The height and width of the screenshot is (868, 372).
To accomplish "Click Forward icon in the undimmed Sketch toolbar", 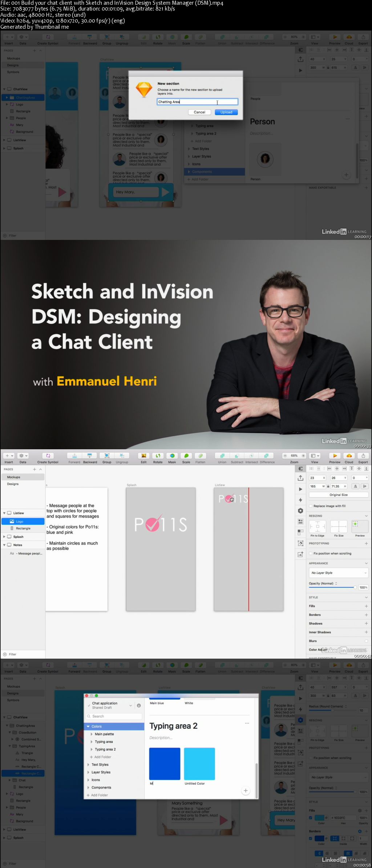I will pos(74,455).
